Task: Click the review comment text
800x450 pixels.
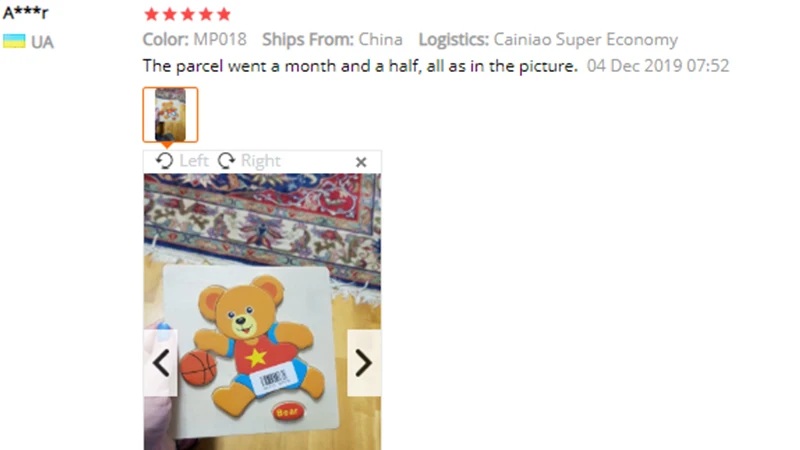Action: (x=360, y=66)
